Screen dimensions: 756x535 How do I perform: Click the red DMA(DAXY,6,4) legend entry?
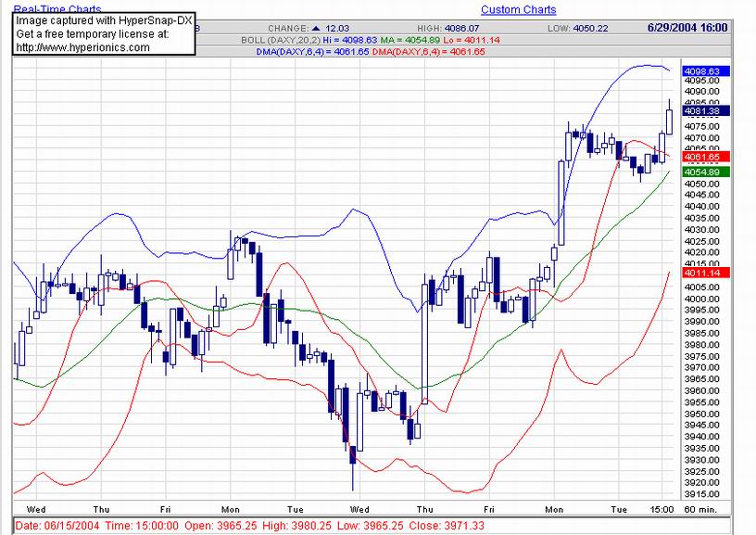coord(429,52)
